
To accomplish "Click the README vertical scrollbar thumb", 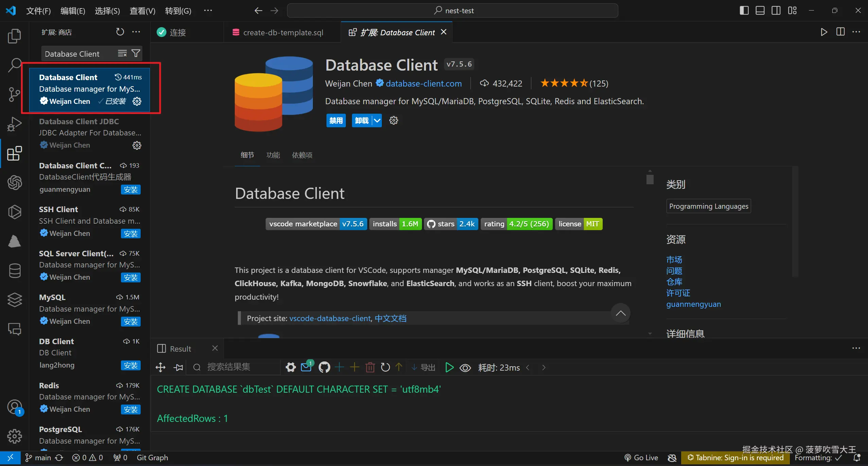I will [x=650, y=179].
